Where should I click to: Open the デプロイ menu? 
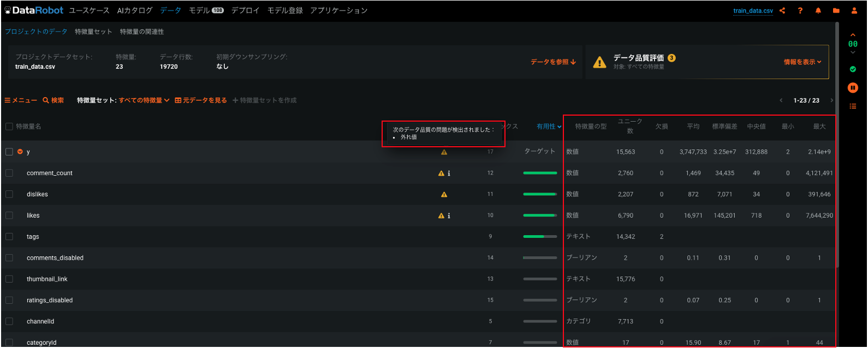point(245,10)
